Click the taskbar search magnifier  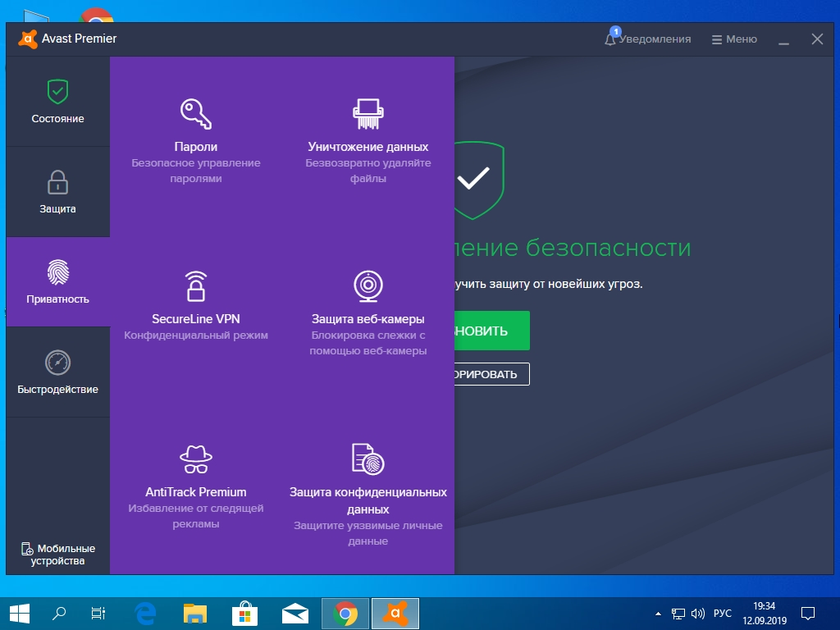point(59,614)
